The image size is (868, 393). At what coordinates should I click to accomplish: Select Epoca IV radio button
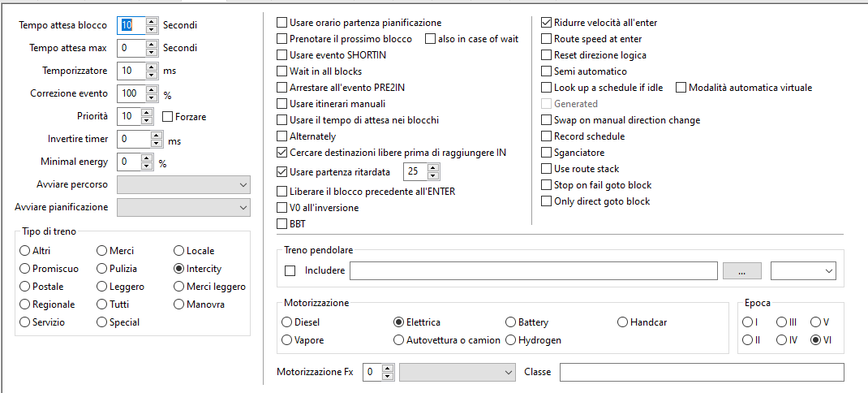pyautogui.click(x=781, y=340)
